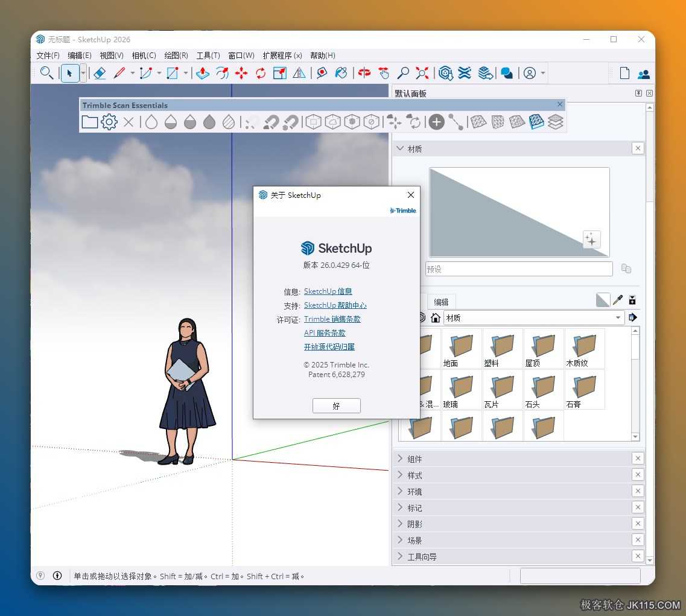Viewport: 686px width, 616px height.
Task: Open the materials details arrow menu
Action: tap(633, 317)
